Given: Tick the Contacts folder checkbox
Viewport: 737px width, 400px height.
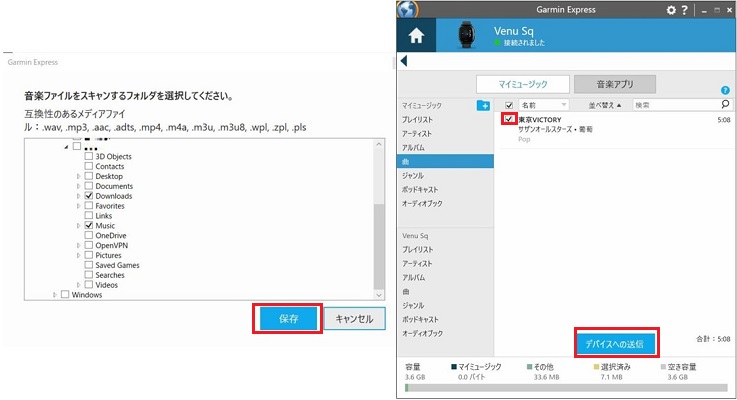Looking at the screenshot, I should point(88,166).
